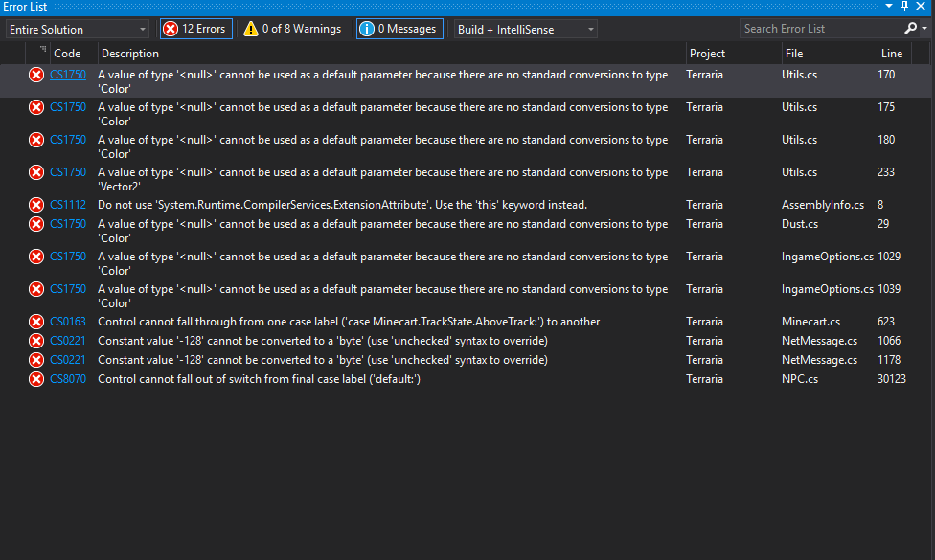Image resolution: width=935 pixels, height=560 pixels.
Task: Toggle the 0 Messages filter button
Action: click(x=399, y=29)
